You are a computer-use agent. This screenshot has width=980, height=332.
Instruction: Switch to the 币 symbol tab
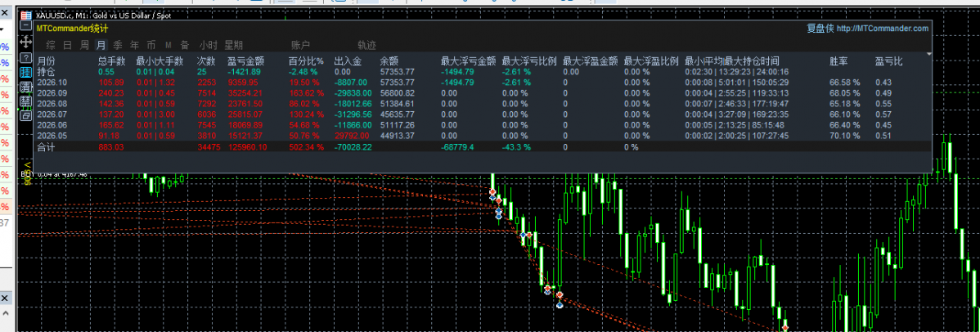(x=151, y=45)
